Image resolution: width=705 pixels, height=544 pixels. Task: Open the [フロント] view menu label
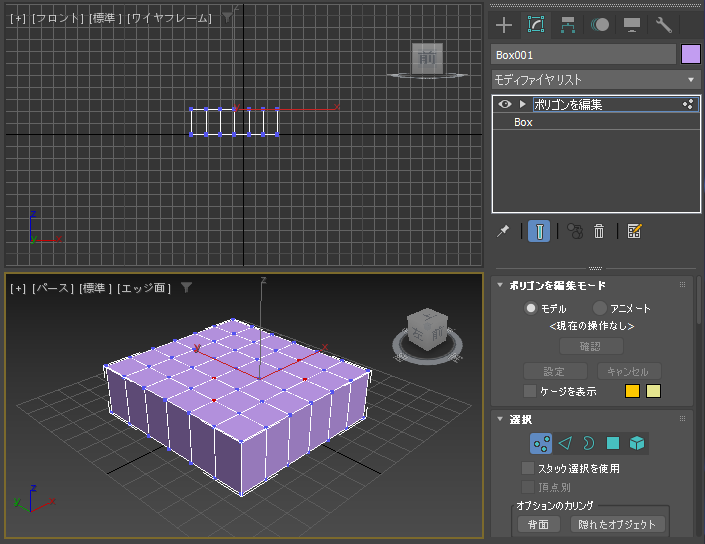58,18
